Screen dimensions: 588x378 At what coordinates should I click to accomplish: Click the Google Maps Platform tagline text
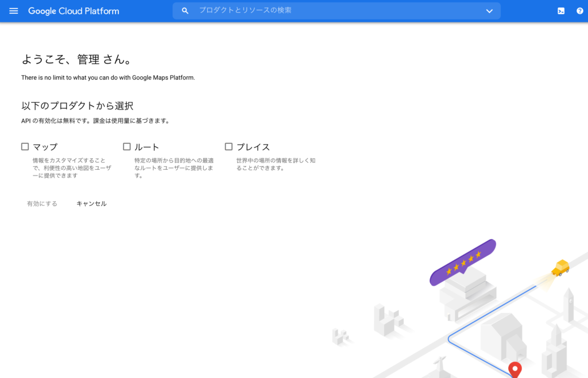108,77
